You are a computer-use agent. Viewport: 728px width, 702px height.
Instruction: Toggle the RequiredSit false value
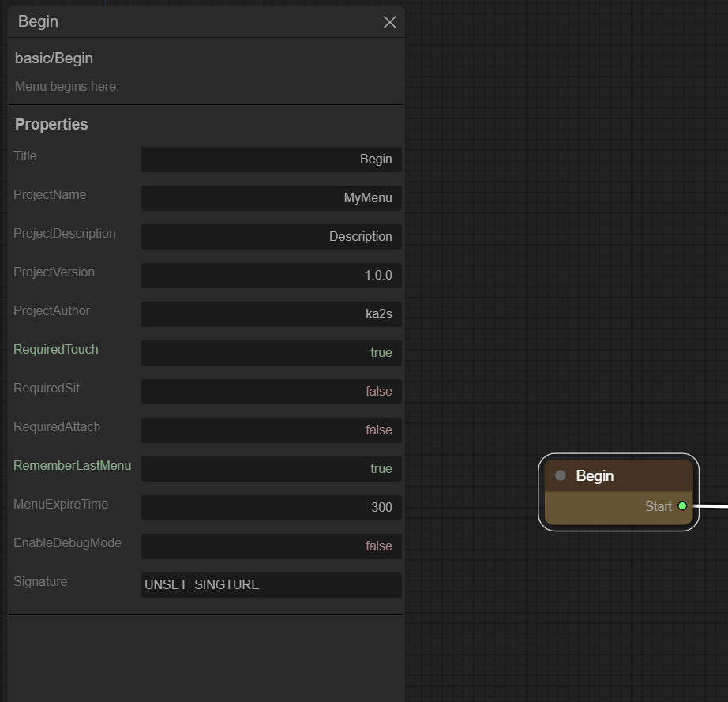point(271,392)
